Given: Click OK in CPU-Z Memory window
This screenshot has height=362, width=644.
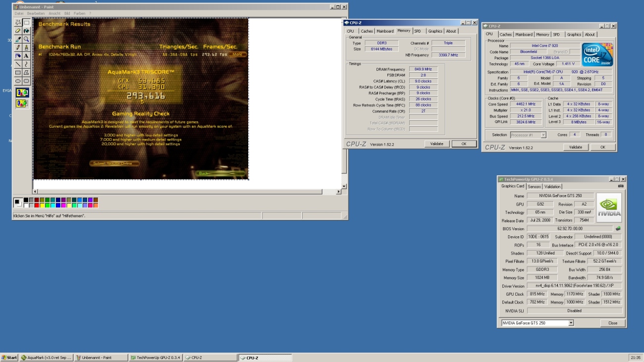Looking at the screenshot, I should (464, 144).
